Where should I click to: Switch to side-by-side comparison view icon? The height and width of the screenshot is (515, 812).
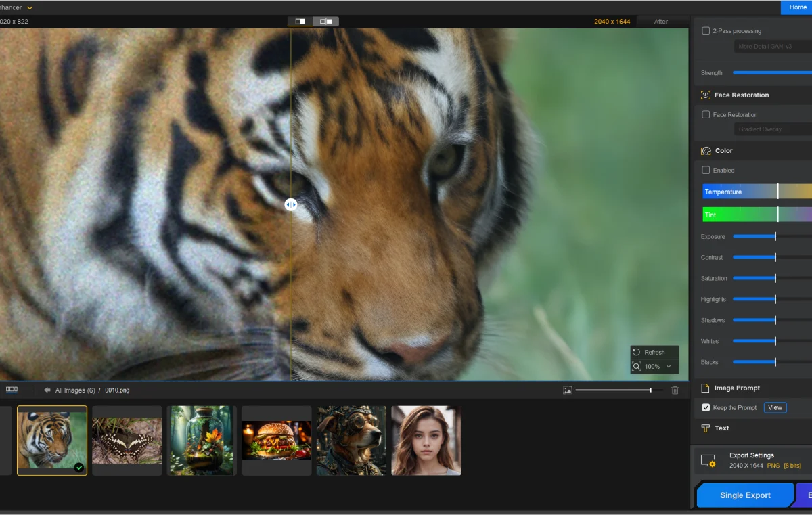click(x=325, y=22)
